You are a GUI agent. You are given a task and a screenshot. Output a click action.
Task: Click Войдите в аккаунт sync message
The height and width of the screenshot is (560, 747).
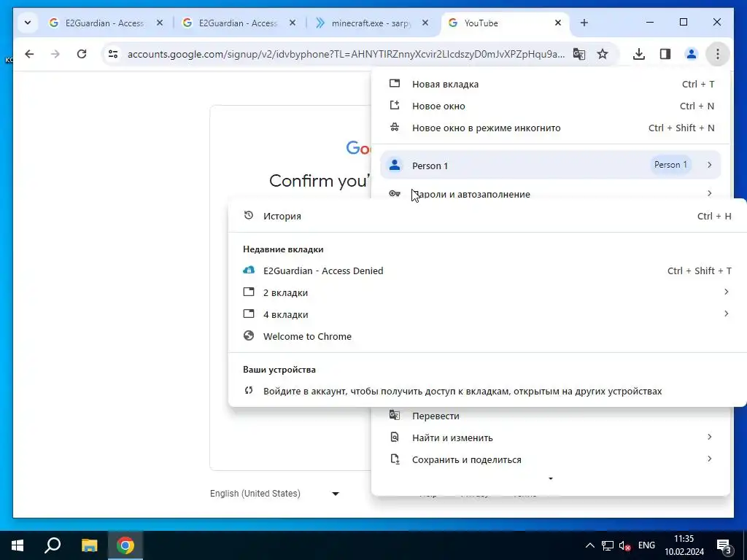487,391
